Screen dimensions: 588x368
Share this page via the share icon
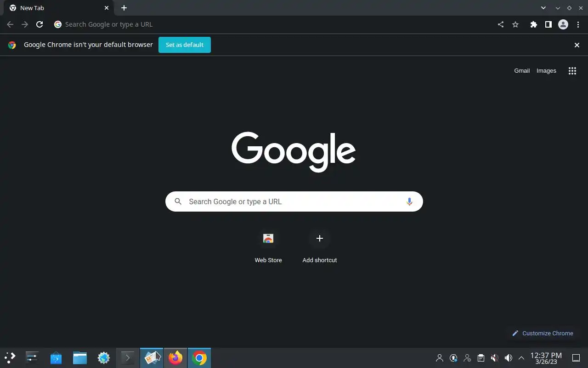pyautogui.click(x=501, y=24)
